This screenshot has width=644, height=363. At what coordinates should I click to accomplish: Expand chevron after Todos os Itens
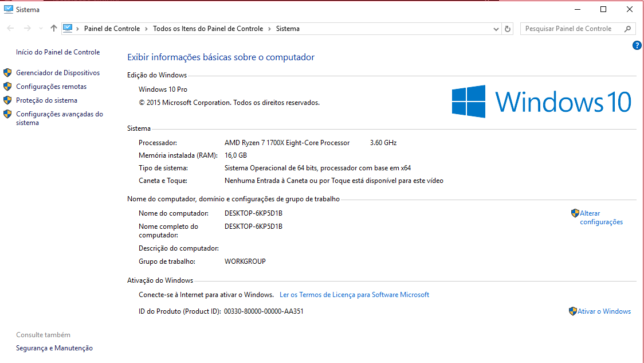point(269,29)
